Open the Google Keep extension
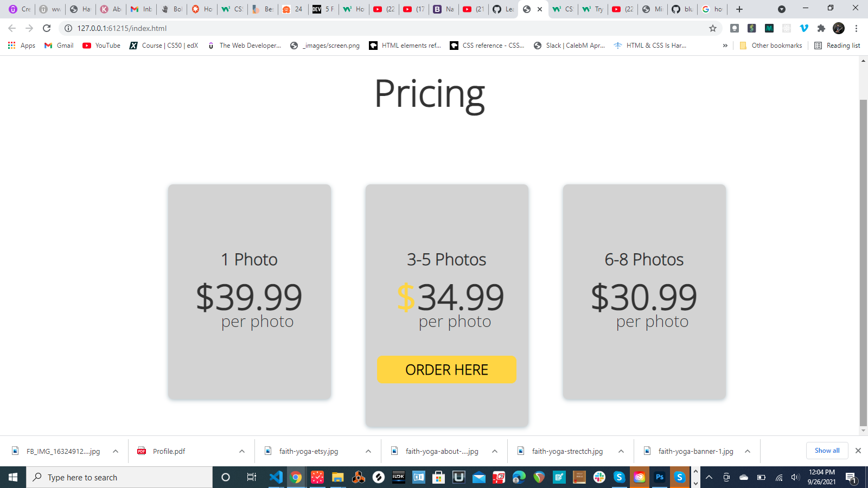868x488 pixels. coord(735,28)
